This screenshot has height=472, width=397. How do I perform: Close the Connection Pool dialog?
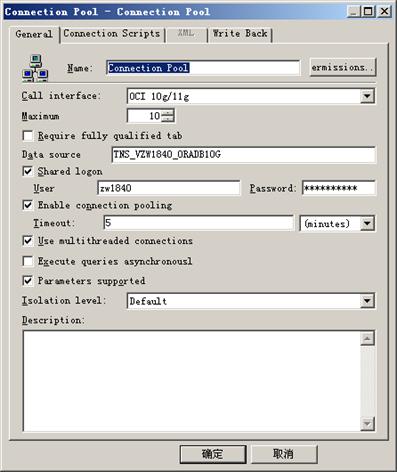pyautogui.click(x=384, y=12)
